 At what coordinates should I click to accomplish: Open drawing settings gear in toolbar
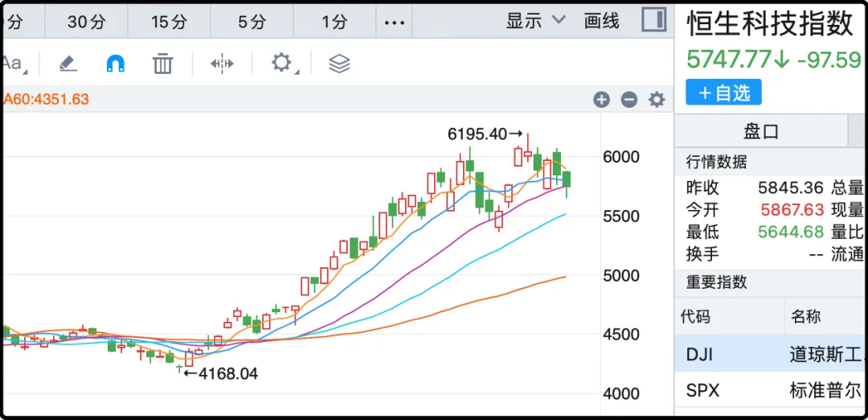coord(281,63)
